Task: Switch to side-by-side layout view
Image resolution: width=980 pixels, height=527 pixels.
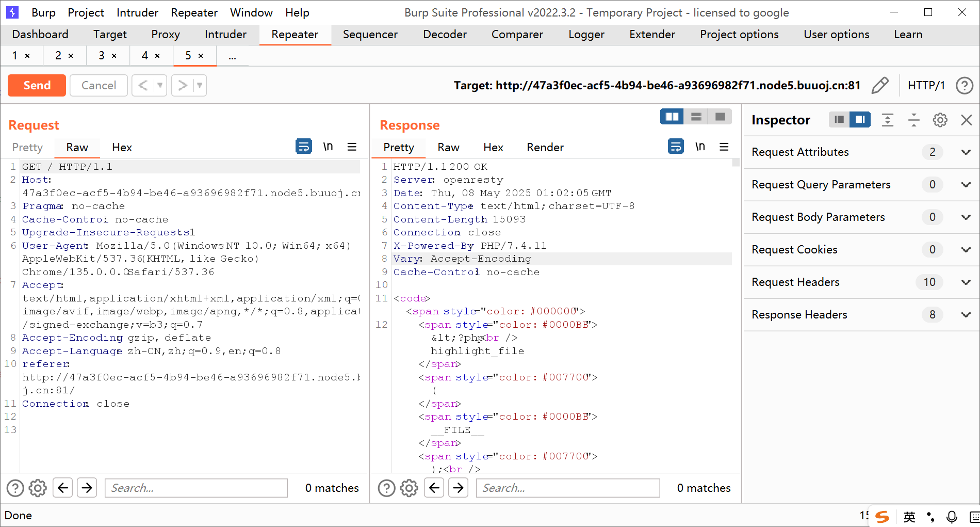Action: tap(672, 117)
